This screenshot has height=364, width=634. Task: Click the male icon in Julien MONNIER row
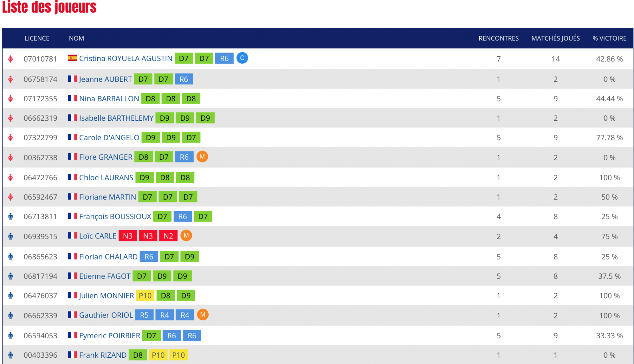point(11,296)
